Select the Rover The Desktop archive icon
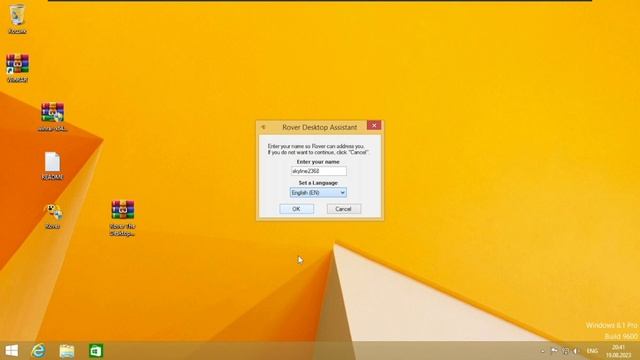This screenshot has height=360, width=640. coord(122,218)
